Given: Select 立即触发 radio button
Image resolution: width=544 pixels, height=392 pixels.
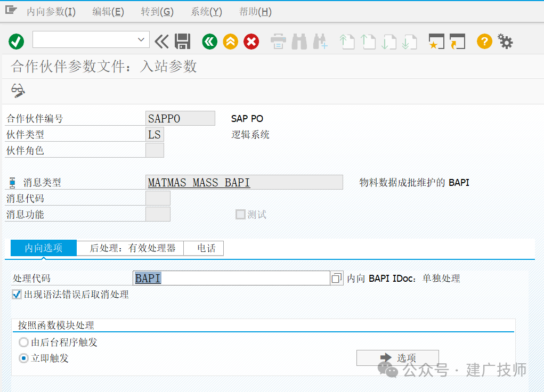Looking at the screenshot, I should pyautogui.click(x=23, y=358).
